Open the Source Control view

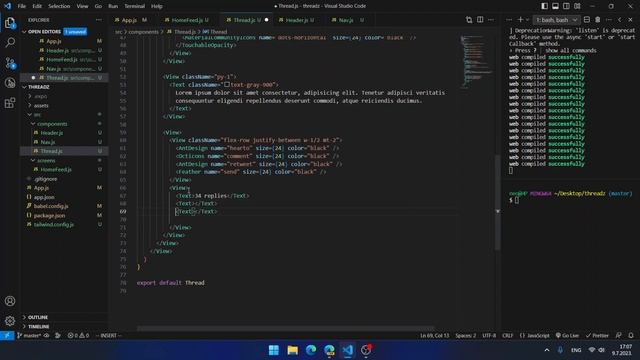10,63
